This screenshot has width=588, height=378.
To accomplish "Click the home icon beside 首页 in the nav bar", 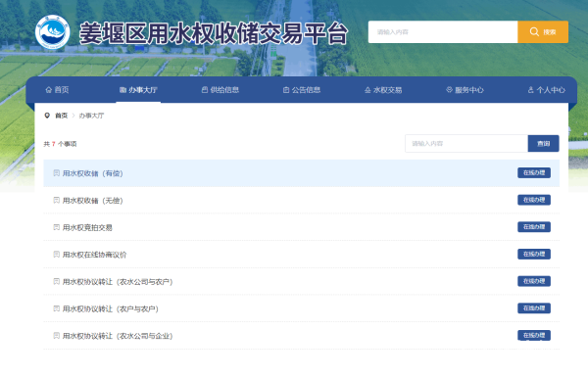I will coord(48,90).
